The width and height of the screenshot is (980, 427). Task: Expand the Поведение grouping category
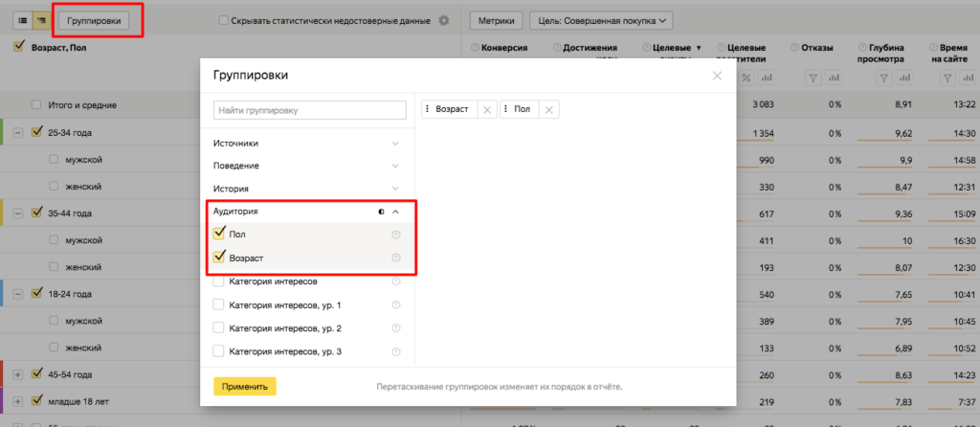pyautogui.click(x=396, y=166)
